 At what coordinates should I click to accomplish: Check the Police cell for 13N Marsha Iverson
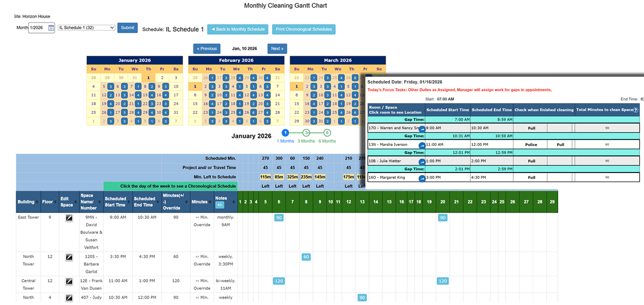coord(531,144)
